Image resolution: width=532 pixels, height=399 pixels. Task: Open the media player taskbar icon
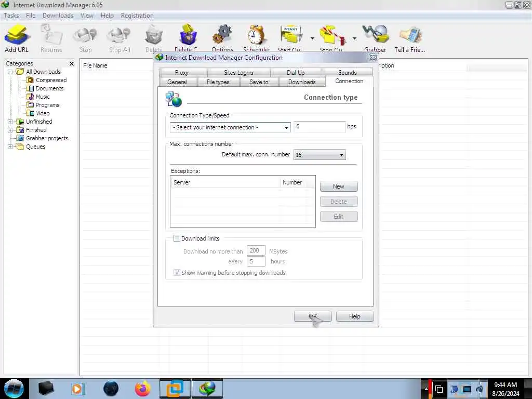pos(77,389)
